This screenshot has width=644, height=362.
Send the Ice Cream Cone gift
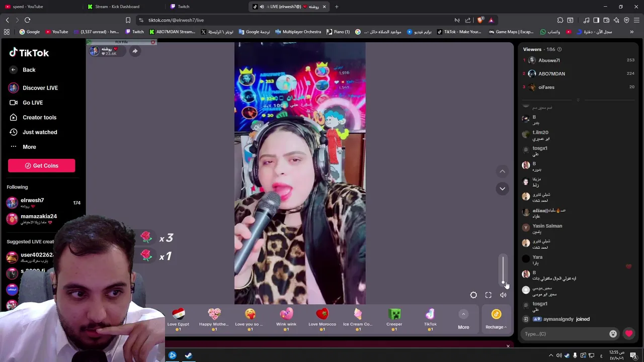tap(358, 319)
